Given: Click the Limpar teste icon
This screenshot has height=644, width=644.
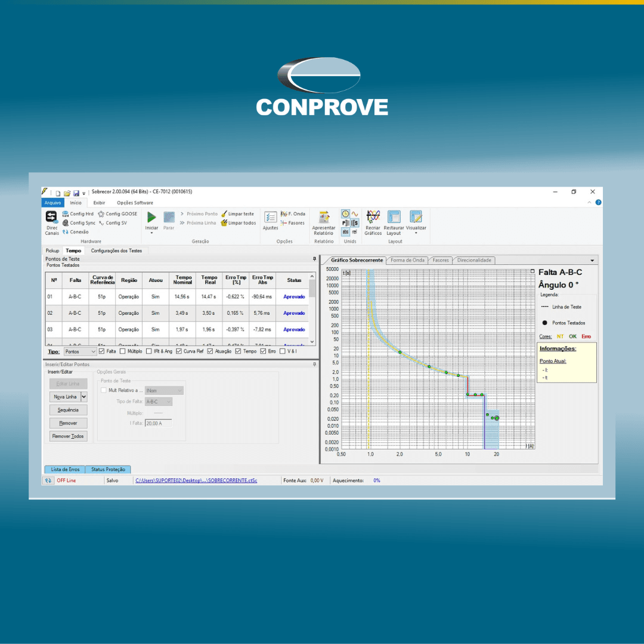Looking at the screenshot, I should (240, 213).
